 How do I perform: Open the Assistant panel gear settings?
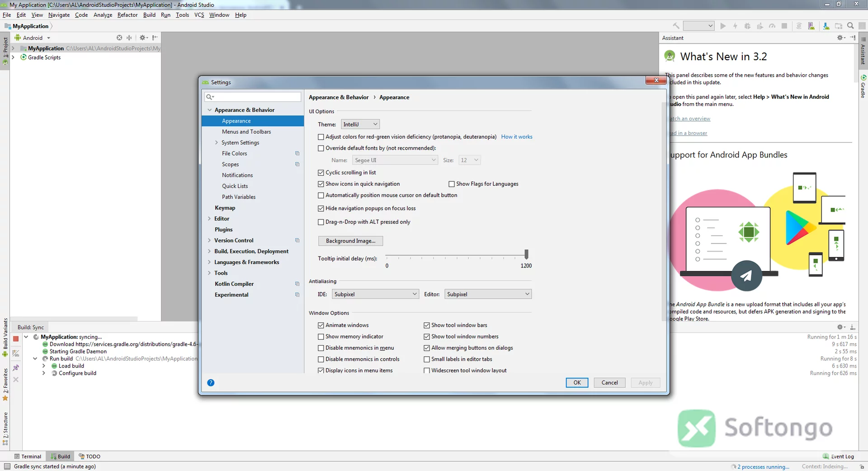tap(841, 38)
